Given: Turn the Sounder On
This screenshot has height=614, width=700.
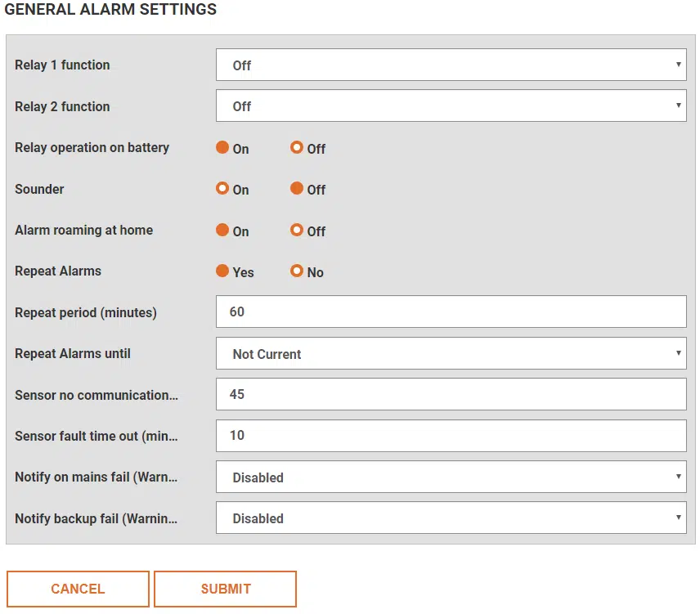Looking at the screenshot, I should (222, 189).
